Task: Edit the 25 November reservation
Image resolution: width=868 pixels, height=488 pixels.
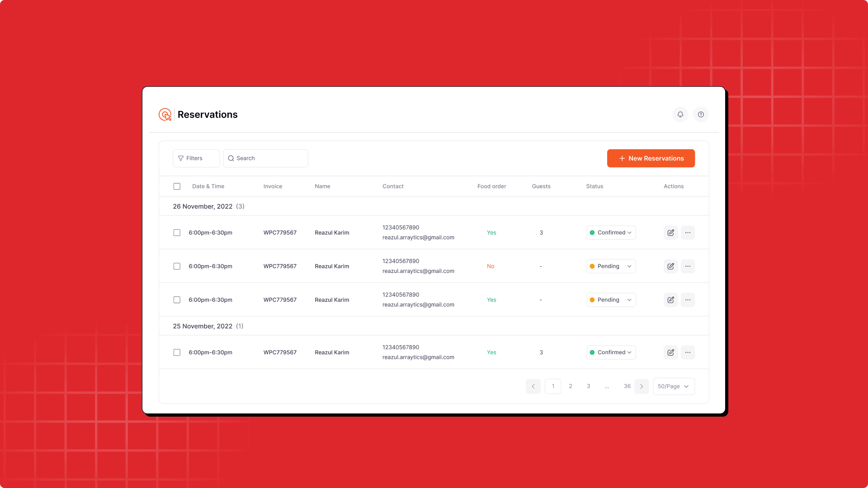Action: [671, 352]
